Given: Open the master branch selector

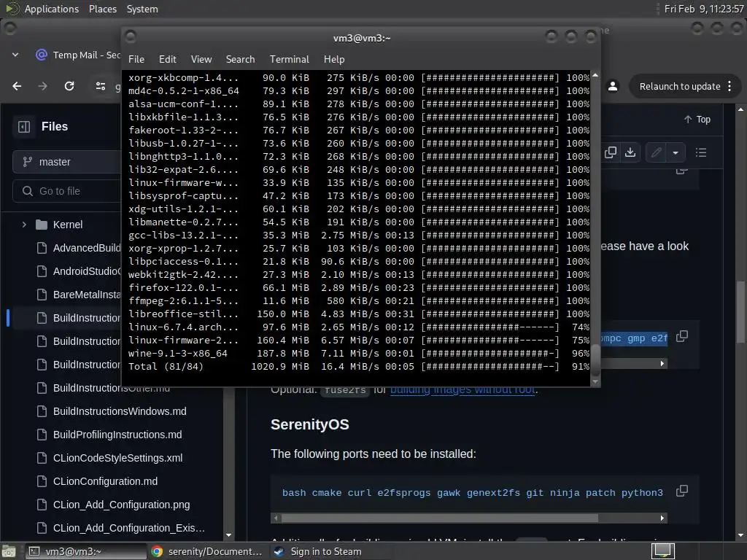Looking at the screenshot, I should 66,162.
